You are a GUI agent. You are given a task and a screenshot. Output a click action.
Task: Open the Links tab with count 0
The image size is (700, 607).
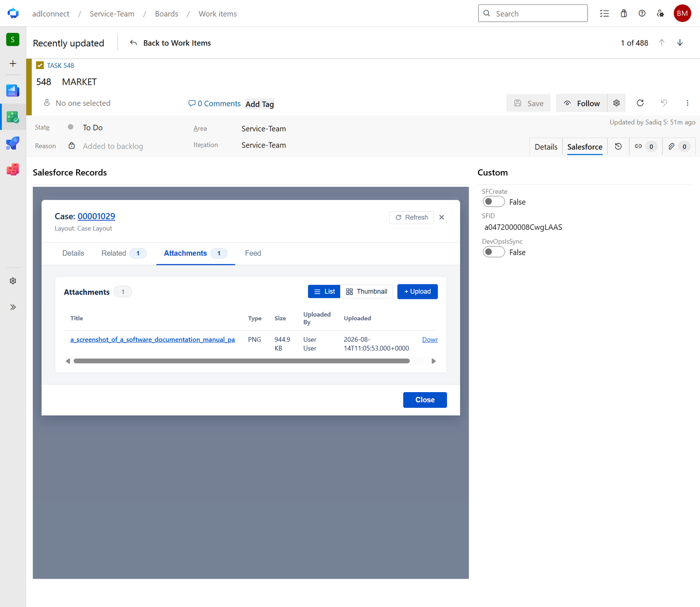[x=646, y=147]
